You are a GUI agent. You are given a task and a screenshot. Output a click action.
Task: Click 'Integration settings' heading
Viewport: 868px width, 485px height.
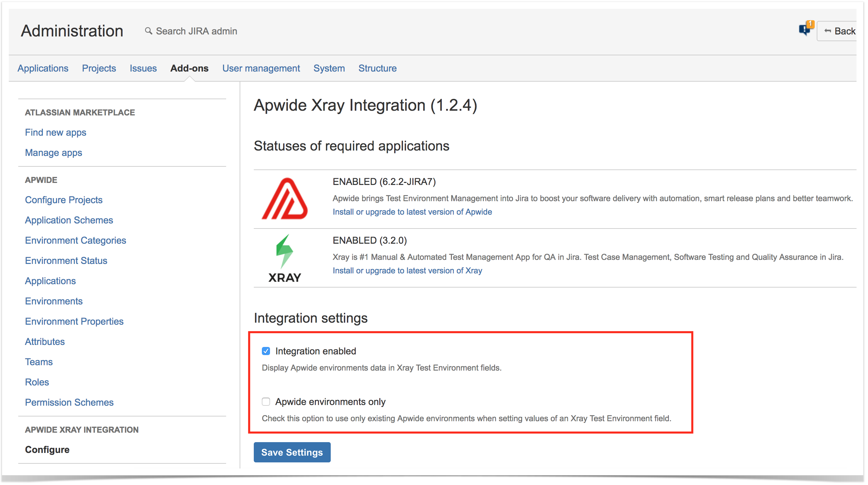pyautogui.click(x=310, y=318)
